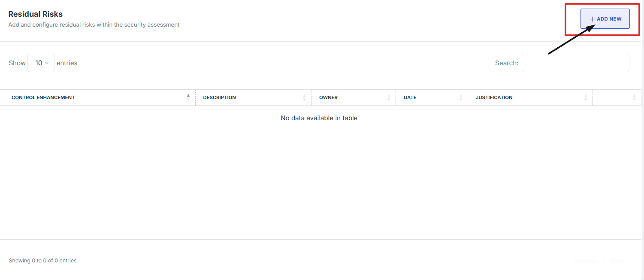This screenshot has width=644, height=280.
Task: Click the Date column sort arrows icon
Action: click(x=461, y=97)
